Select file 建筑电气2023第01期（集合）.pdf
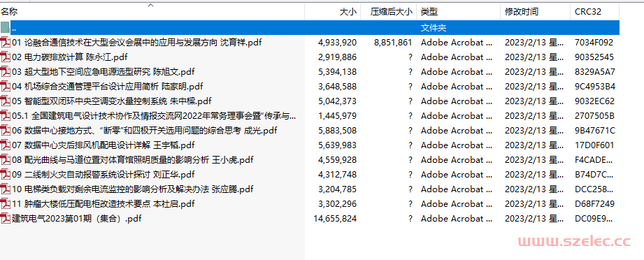Viewport: 644px width, 260px height. [77, 219]
